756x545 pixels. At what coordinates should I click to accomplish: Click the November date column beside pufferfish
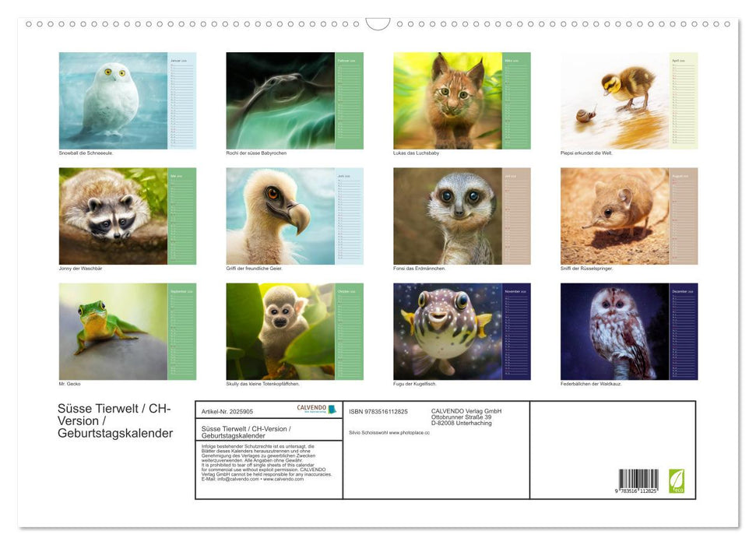[x=516, y=332]
